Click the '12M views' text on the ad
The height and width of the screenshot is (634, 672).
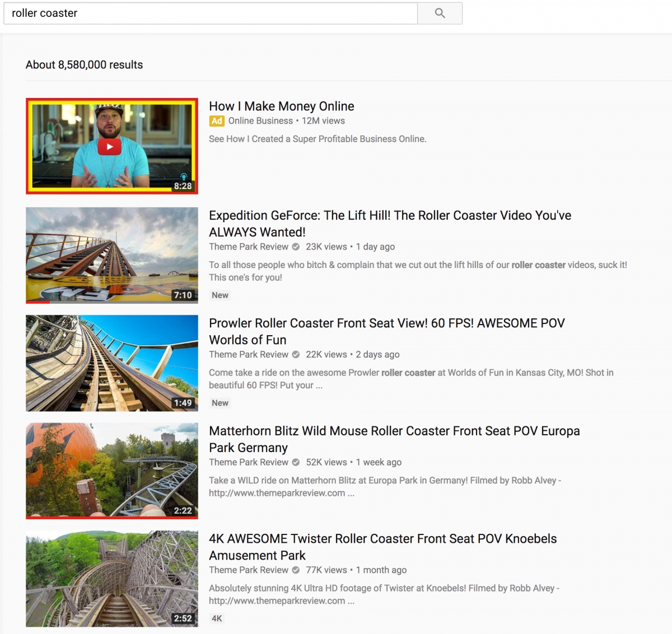click(323, 121)
